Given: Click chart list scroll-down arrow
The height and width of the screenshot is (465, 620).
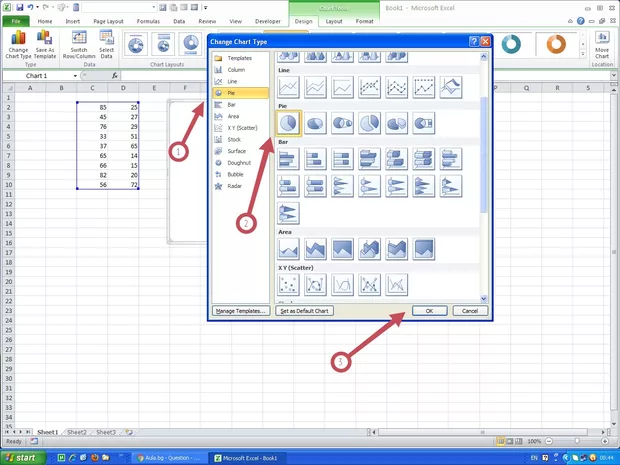Looking at the screenshot, I should click(484, 299).
